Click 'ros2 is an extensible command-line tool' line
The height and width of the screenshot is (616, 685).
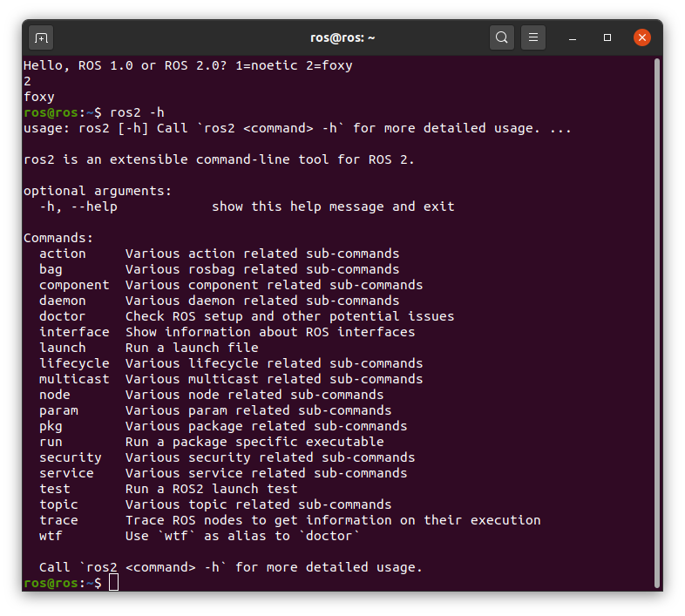coord(219,159)
